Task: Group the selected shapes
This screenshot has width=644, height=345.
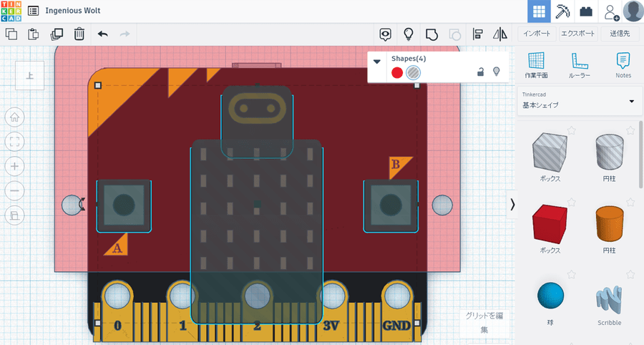Action: point(431,34)
